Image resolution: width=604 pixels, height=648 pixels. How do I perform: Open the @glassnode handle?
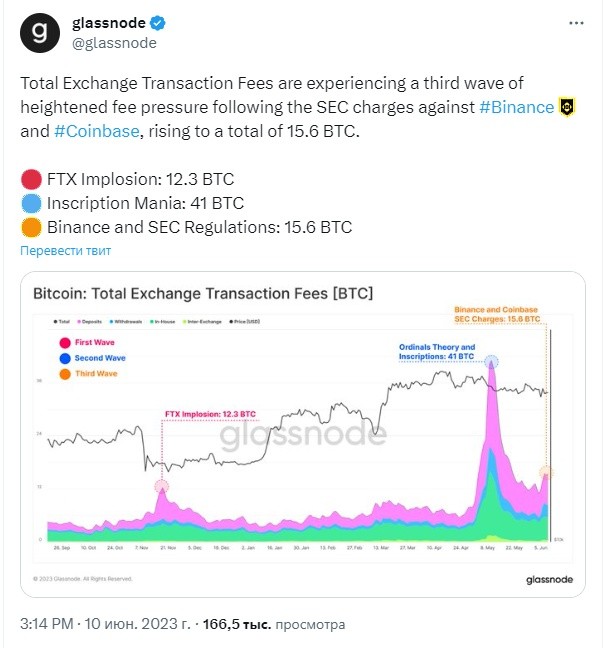[x=114, y=43]
